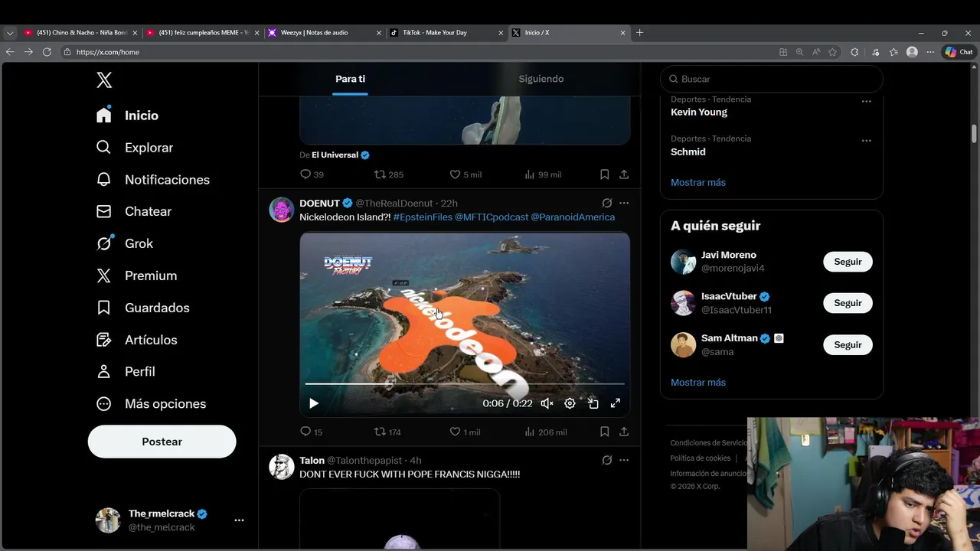Viewport: 980px width, 551px height.
Task: Switch to the TikTok browser tab
Action: click(447, 33)
